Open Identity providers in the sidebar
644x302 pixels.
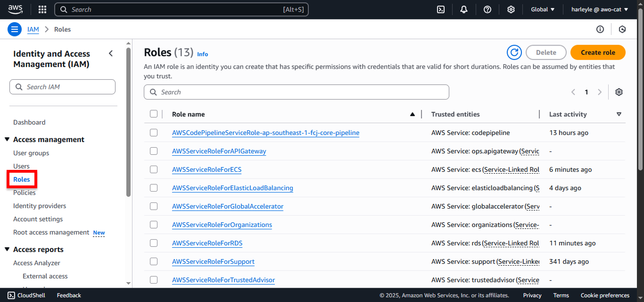click(40, 206)
